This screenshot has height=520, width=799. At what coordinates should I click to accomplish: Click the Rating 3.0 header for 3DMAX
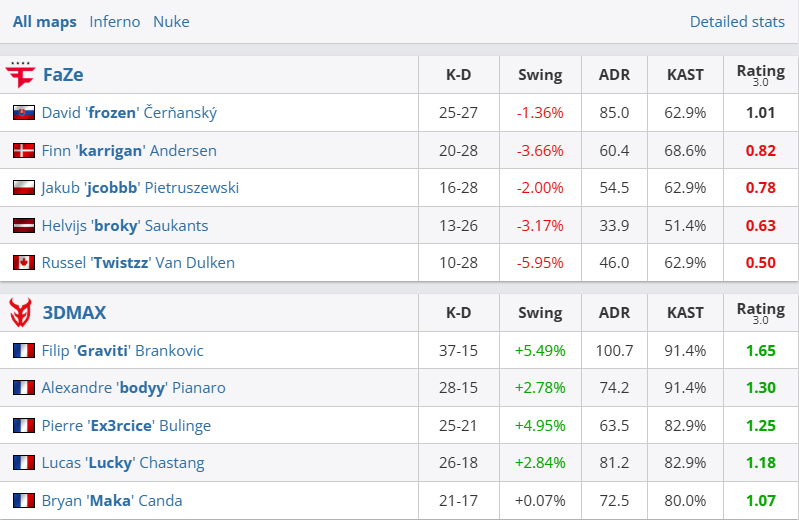760,313
